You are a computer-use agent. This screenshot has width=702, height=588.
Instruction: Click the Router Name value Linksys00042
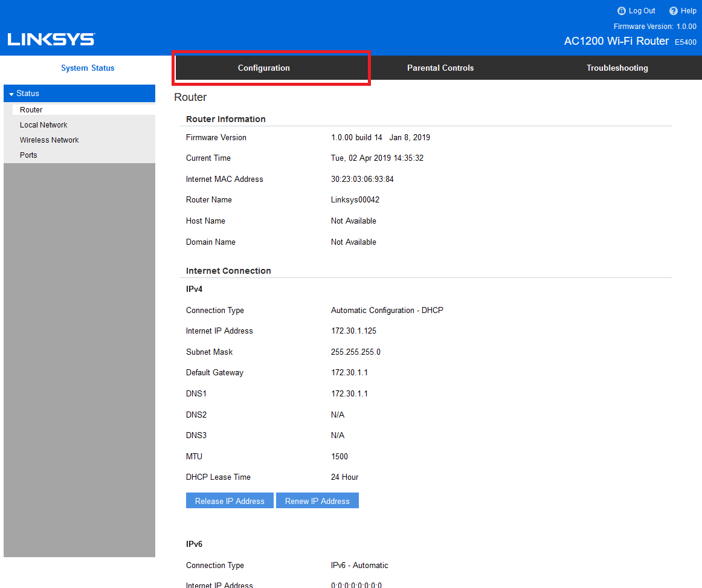click(355, 200)
